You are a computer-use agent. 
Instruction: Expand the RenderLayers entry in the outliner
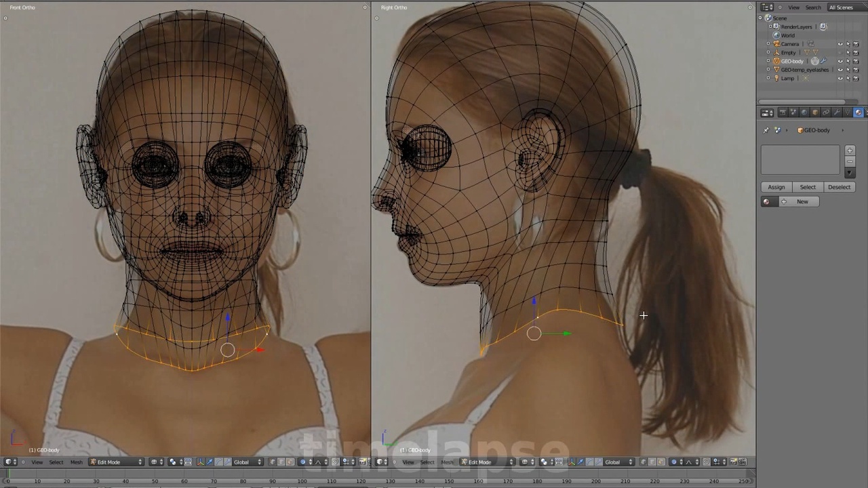[x=770, y=26]
